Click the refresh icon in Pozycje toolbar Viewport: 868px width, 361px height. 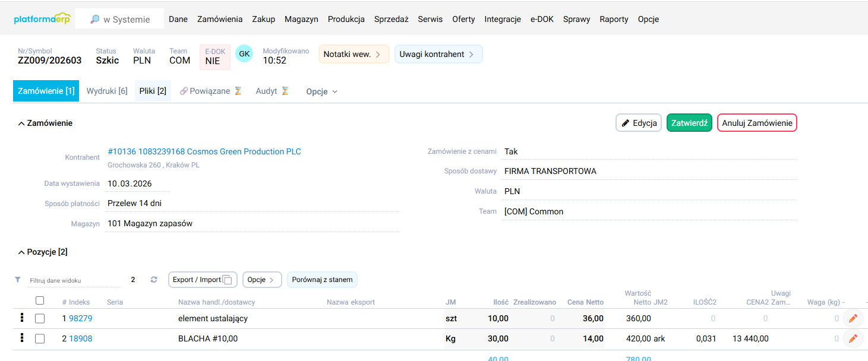pos(154,280)
